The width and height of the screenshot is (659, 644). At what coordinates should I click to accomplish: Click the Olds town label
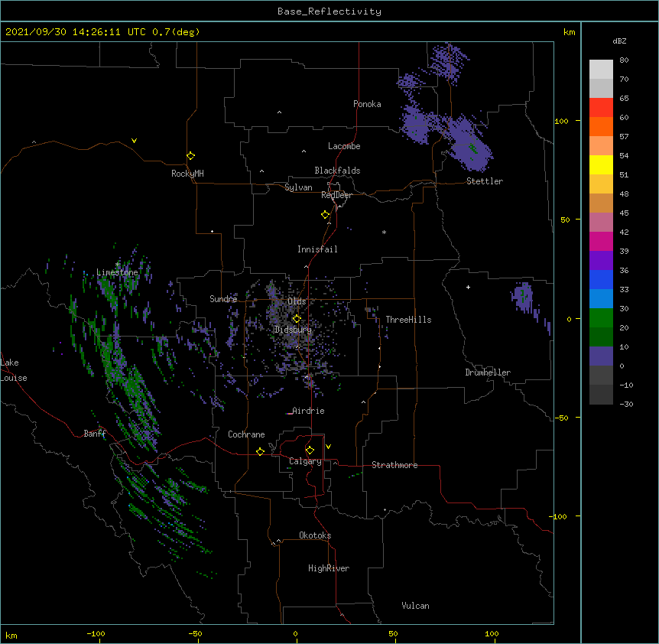[297, 301]
